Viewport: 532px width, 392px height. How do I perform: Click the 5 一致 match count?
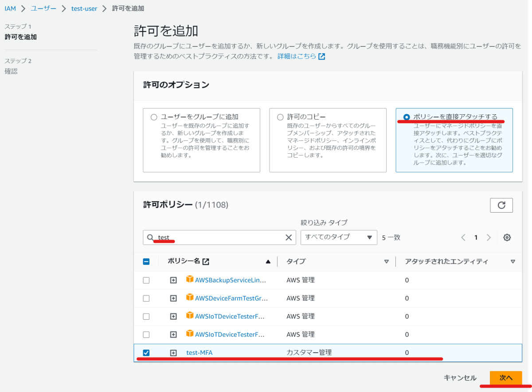pos(391,237)
